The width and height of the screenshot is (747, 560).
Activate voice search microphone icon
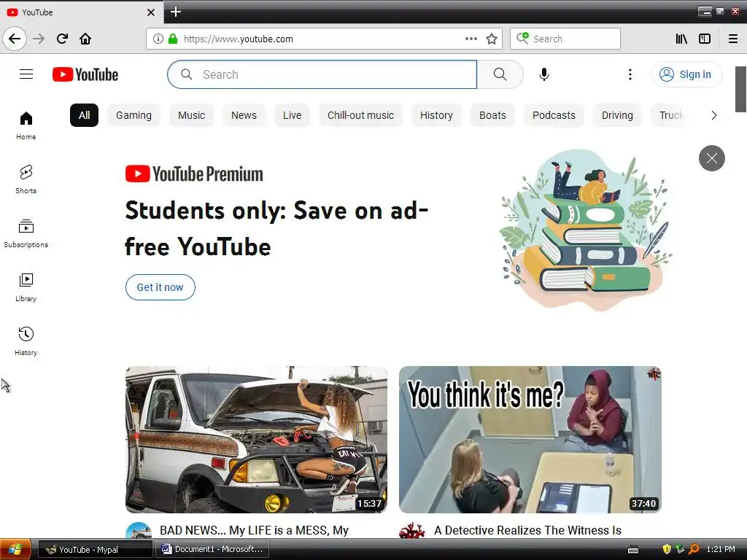click(x=544, y=74)
